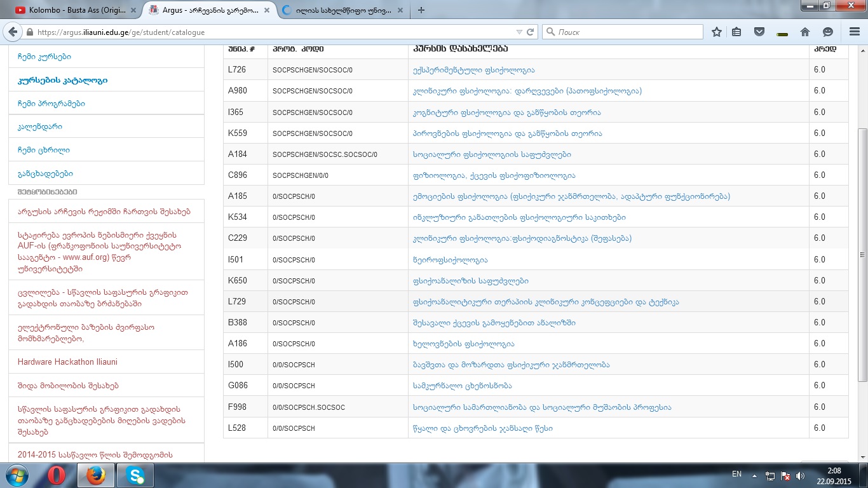This screenshot has width=868, height=488.
Task: Reload the page with the refresh icon
Action: 531,32
